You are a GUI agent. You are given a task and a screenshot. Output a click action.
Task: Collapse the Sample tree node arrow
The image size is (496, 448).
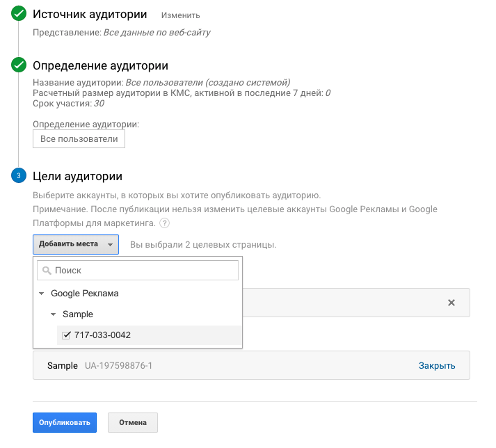point(54,314)
